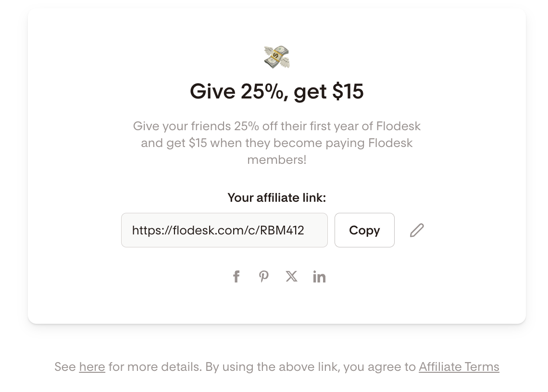Share affiliate link on Facebook
The image size is (548, 392).
point(236,277)
